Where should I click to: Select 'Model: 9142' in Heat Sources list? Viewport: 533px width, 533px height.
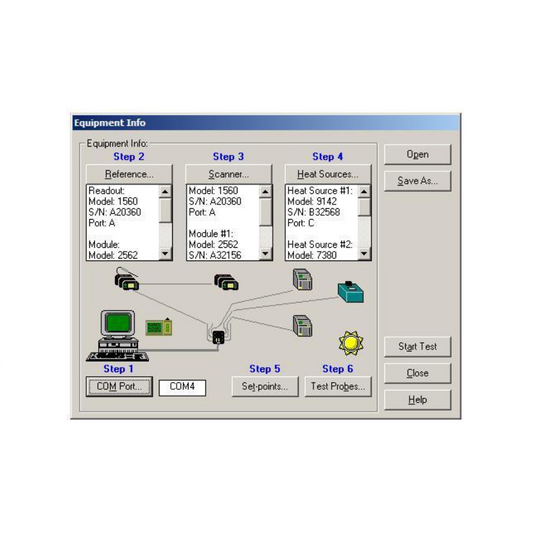click(x=312, y=202)
